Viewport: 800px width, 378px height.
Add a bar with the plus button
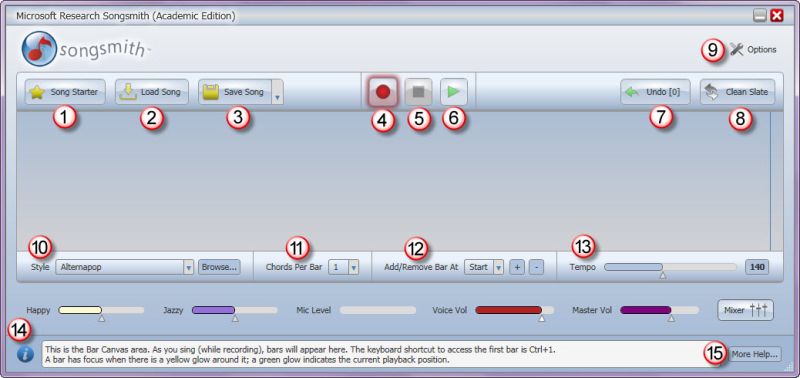click(x=517, y=267)
